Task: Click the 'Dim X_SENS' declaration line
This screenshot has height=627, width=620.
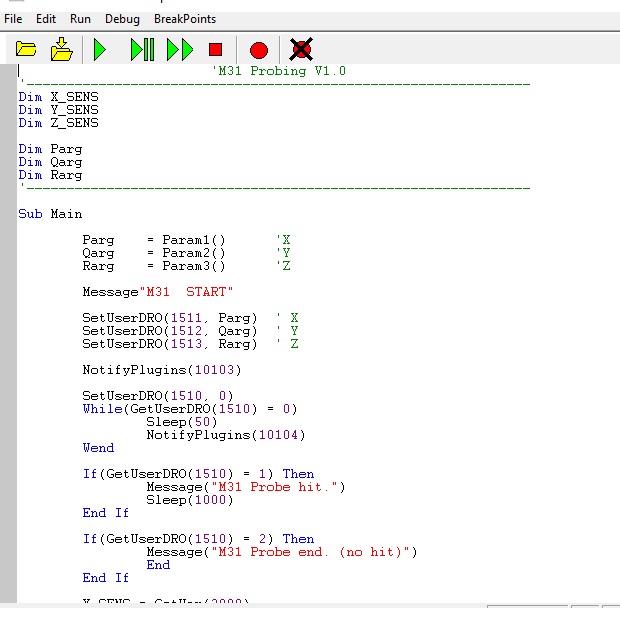Action: pyautogui.click(x=58, y=97)
